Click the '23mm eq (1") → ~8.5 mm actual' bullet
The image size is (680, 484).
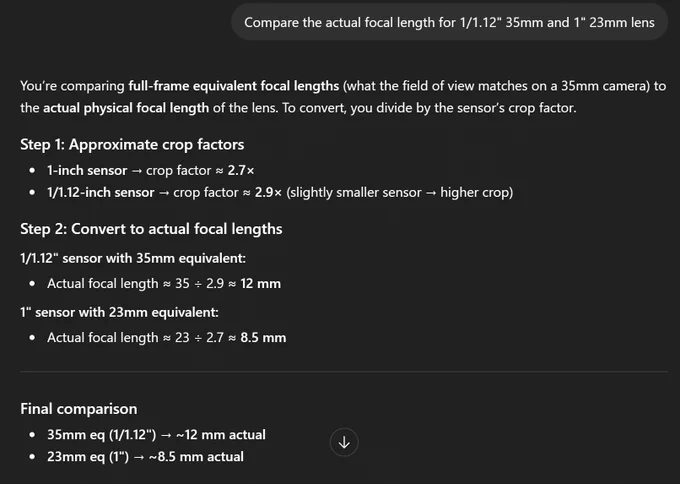coord(145,457)
